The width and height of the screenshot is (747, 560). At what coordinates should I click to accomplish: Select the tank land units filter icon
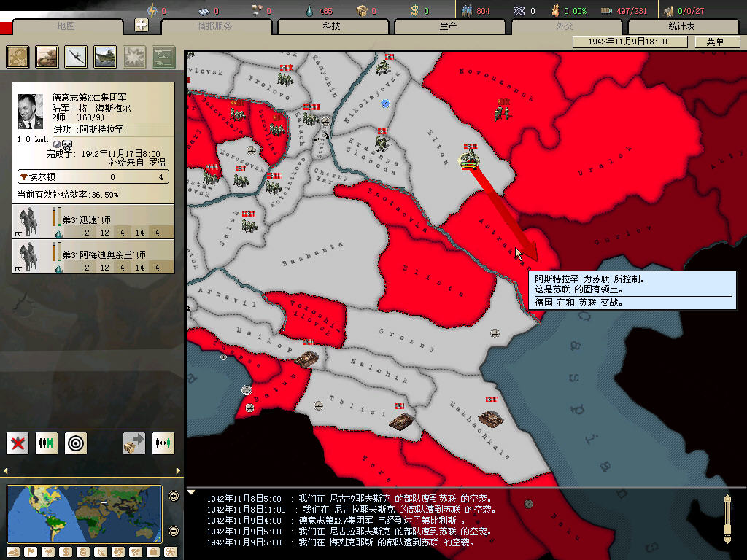point(45,57)
